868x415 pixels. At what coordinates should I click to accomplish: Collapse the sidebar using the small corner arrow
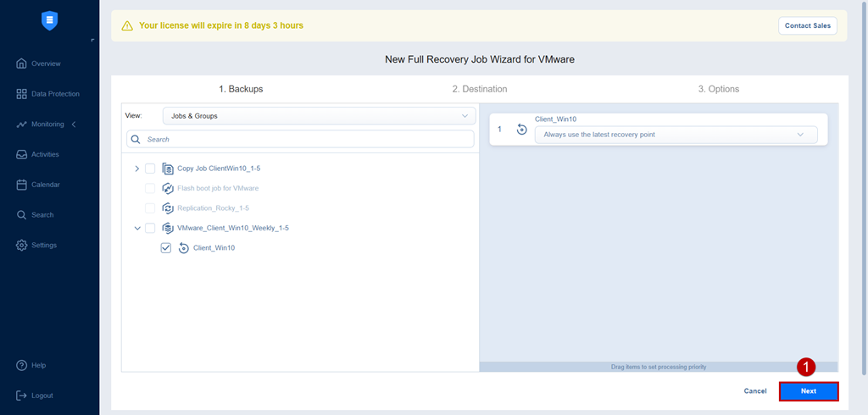click(x=92, y=40)
